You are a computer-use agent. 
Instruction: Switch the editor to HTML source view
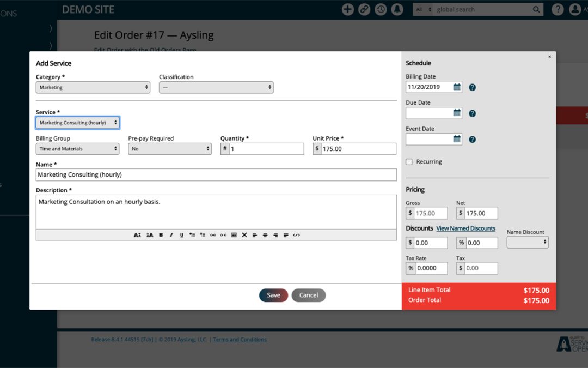point(296,235)
